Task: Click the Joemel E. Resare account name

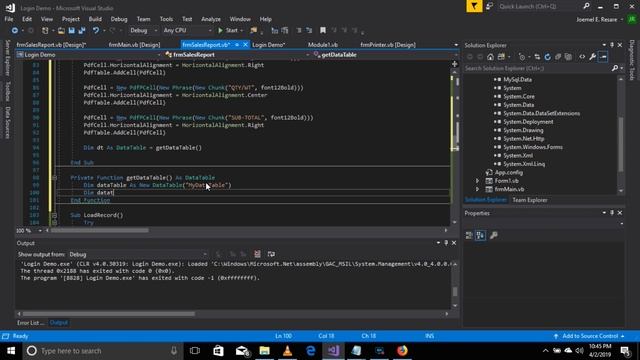Action: tap(597, 20)
